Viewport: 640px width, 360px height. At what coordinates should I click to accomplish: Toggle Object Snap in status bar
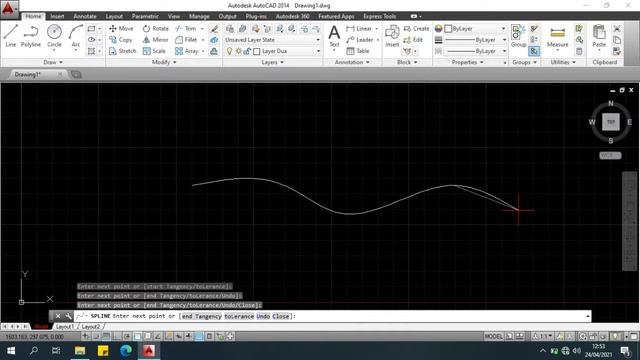(138, 336)
